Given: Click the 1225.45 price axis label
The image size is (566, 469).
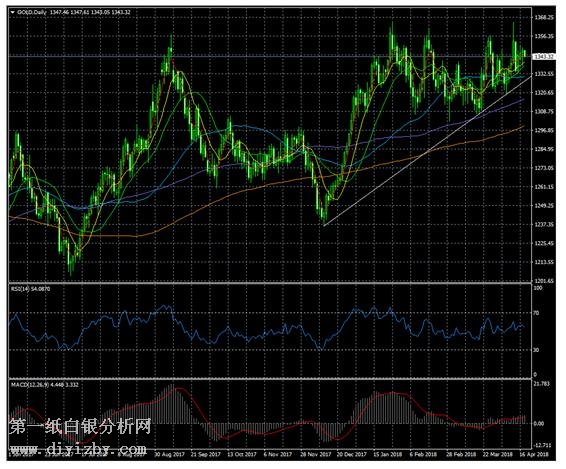Looking at the screenshot, I should (x=544, y=243).
